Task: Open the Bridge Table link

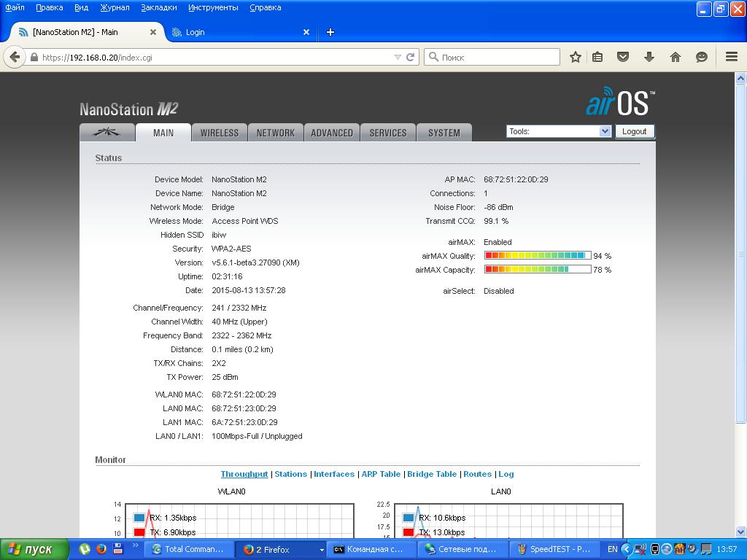Action: 432,474
